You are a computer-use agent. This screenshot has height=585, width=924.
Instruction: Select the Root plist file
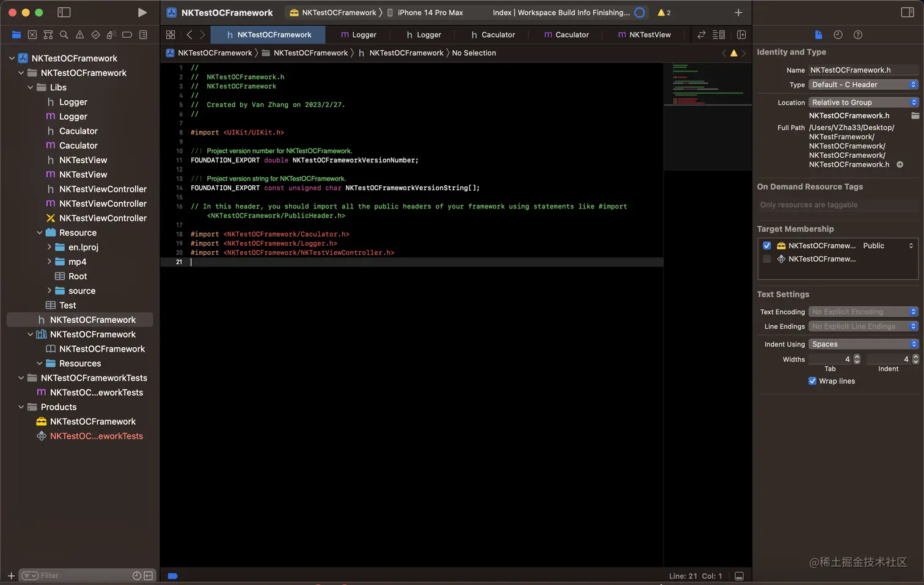(x=78, y=276)
